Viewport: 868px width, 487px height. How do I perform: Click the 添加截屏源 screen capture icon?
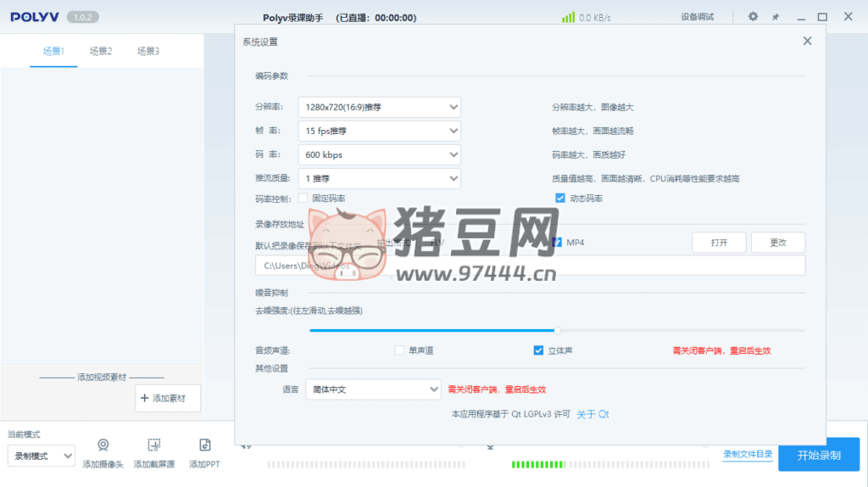(154, 445)
